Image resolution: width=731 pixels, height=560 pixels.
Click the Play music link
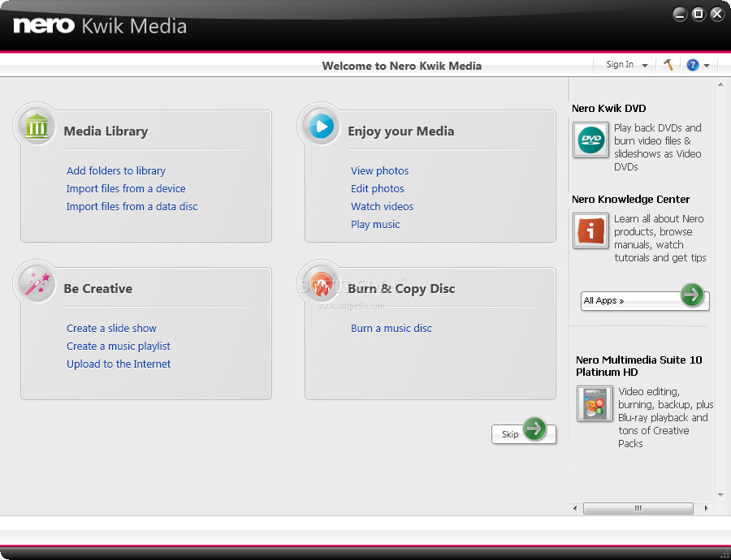point(375,224)
